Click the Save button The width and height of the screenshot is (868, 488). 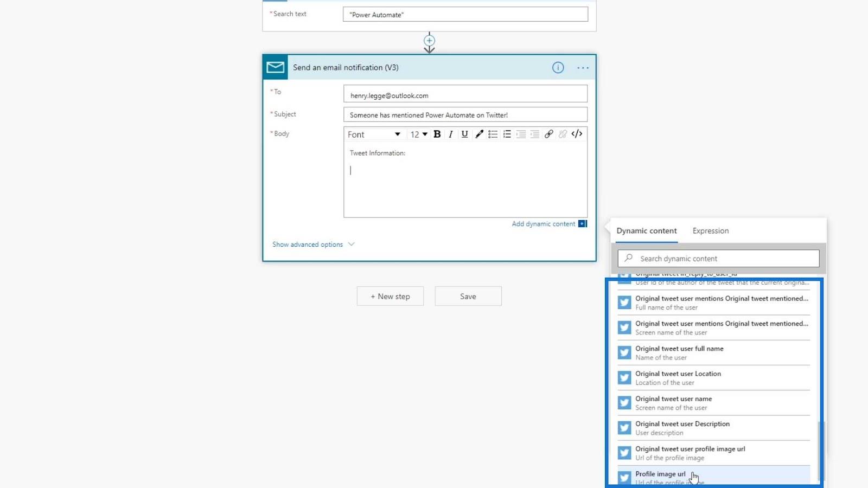[x=468, y=297]
